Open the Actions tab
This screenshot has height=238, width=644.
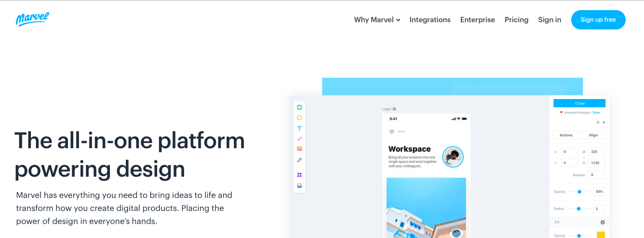(566, 135)
